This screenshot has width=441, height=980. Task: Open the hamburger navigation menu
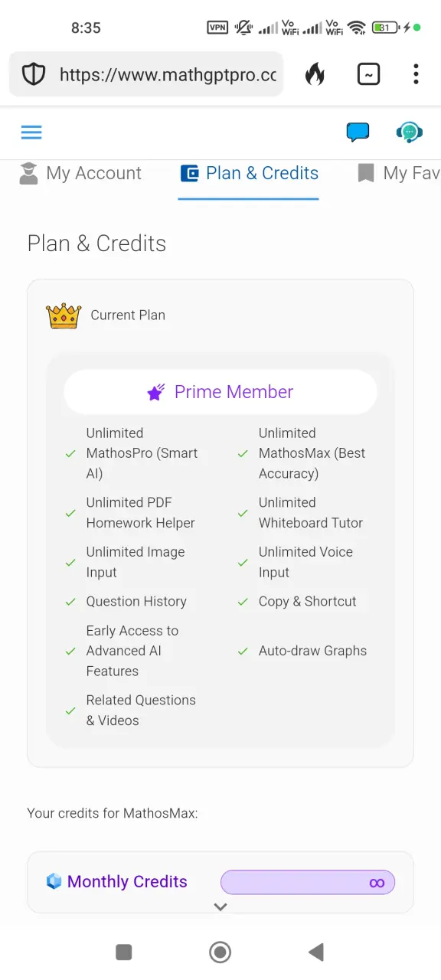[x=31, y=132]
